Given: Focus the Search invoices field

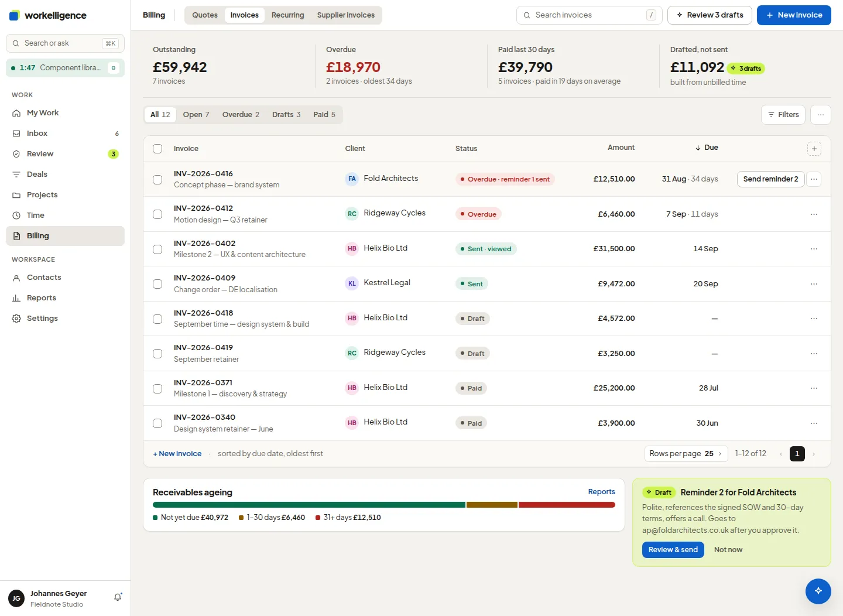Looking at the screenshot, I should [590, 15].
